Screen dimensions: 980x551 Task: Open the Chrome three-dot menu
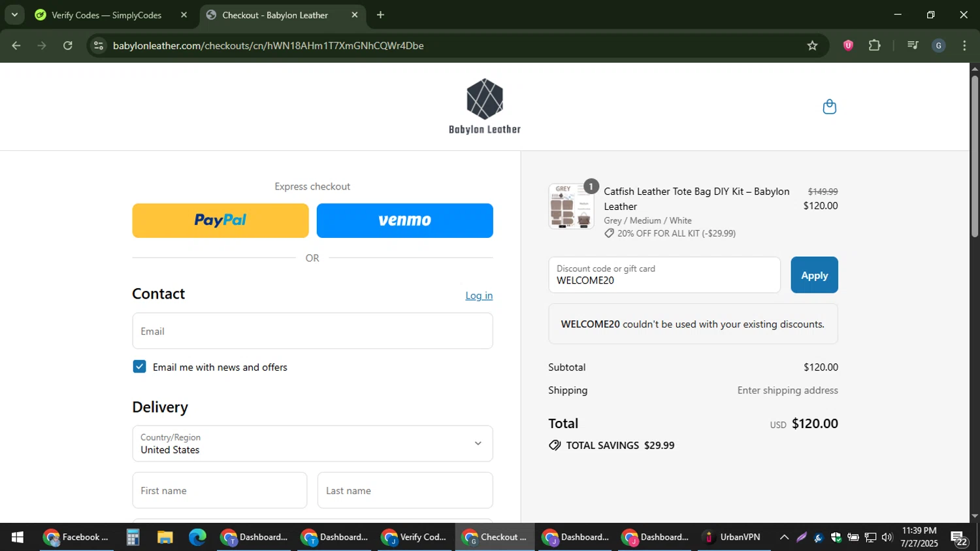point(964,46)
